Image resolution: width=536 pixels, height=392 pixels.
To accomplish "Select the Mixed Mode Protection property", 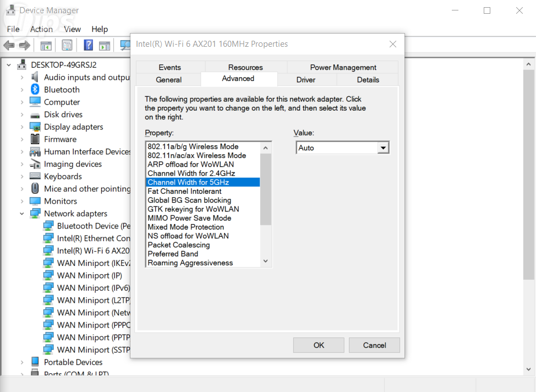I will coord(203,227).
